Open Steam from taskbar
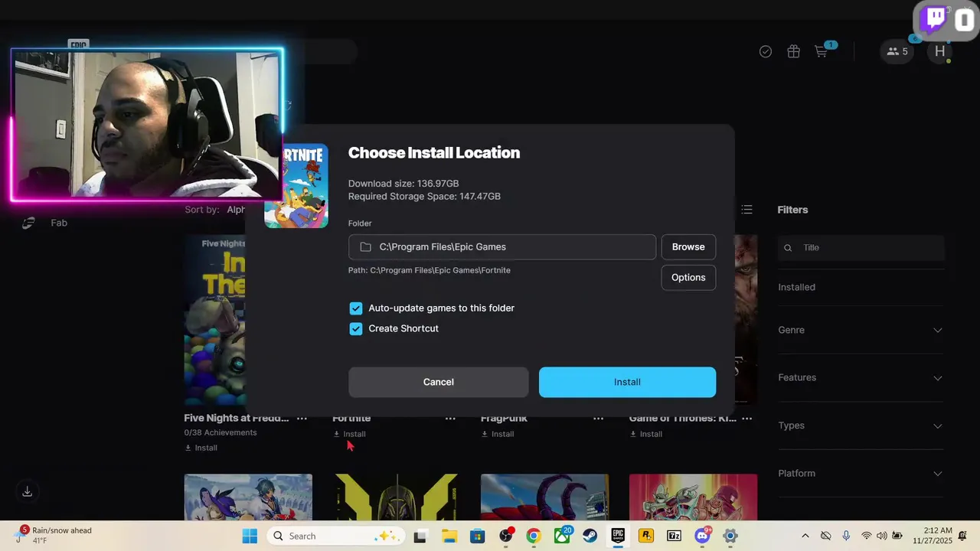 point(590,536)
